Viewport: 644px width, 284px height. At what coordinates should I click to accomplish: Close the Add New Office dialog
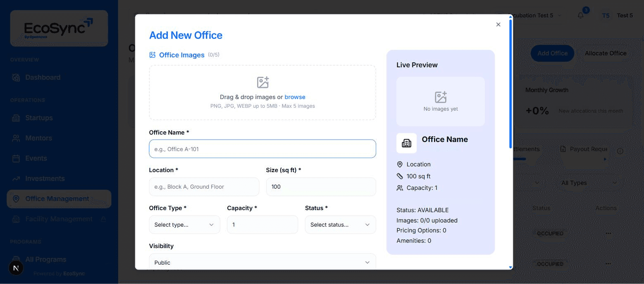pyautogui.click(x=498, y=25)
